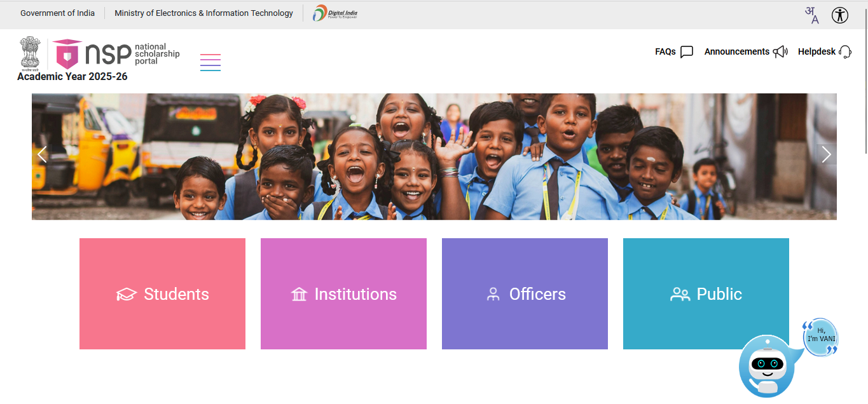Click the Helpdesk headset icon
The height and width of the screenshot is (404, 868).
[x=844, y=52]
